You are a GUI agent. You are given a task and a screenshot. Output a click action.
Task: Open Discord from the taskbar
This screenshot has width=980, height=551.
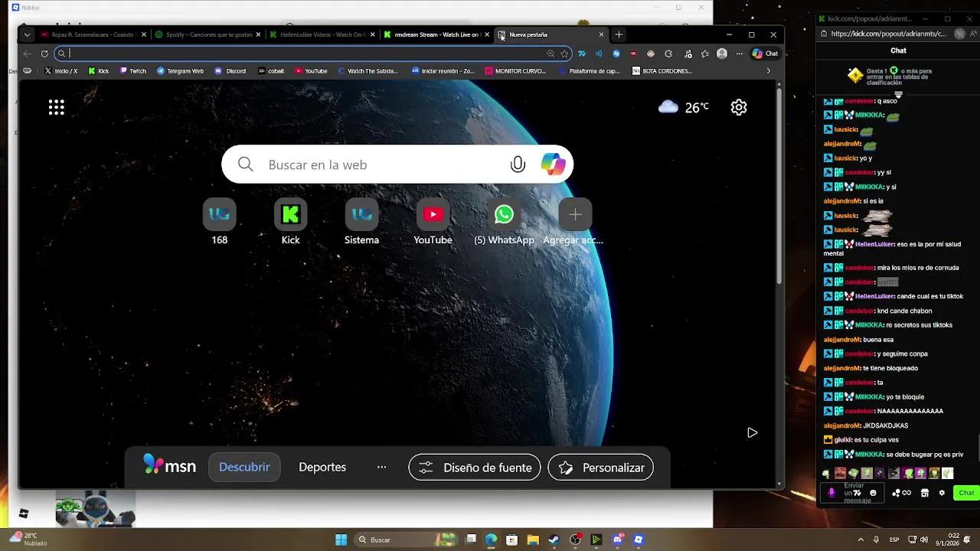coord(617,540)
